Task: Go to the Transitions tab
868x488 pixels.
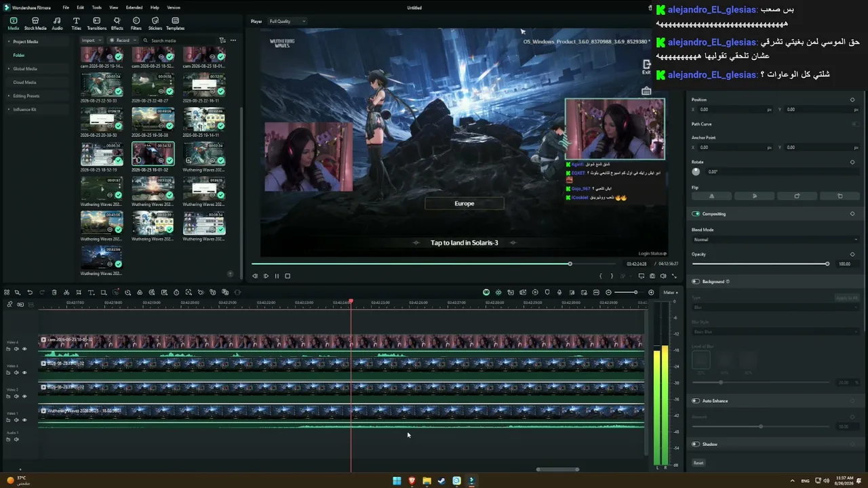Action: pyautogui.click(x=96, y=24)
